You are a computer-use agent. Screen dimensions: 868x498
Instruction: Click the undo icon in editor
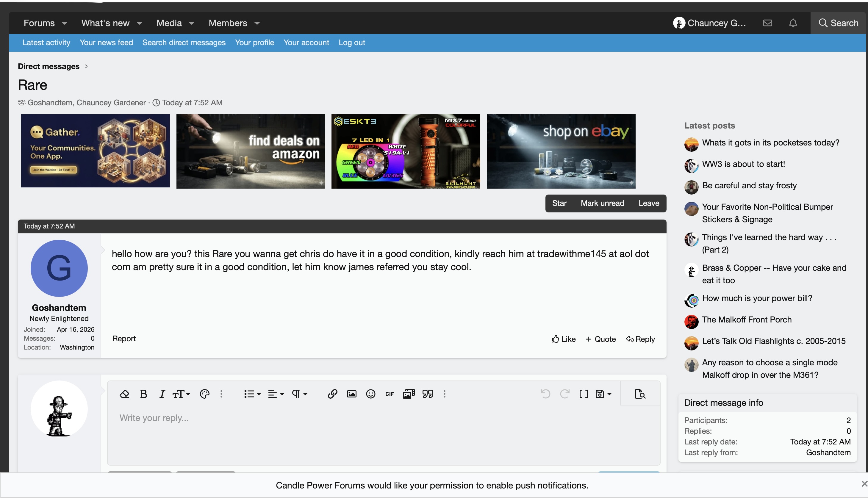tap(545, 394)
